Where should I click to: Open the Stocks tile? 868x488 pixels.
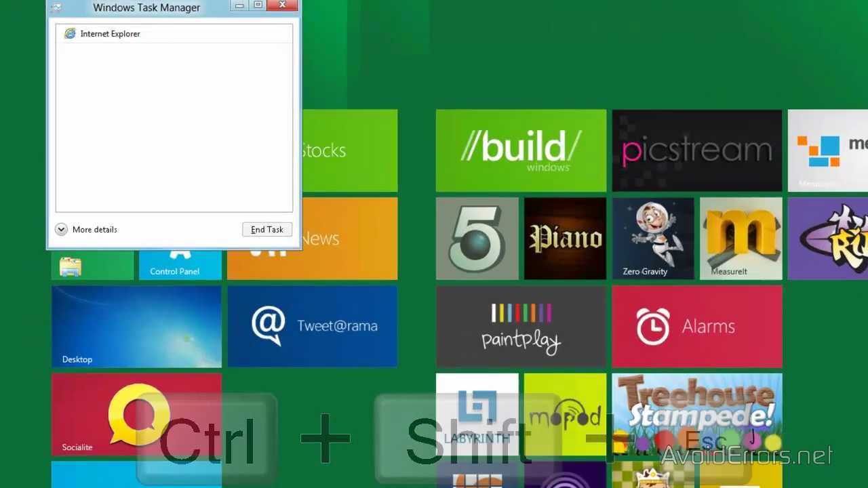[350, 150]
